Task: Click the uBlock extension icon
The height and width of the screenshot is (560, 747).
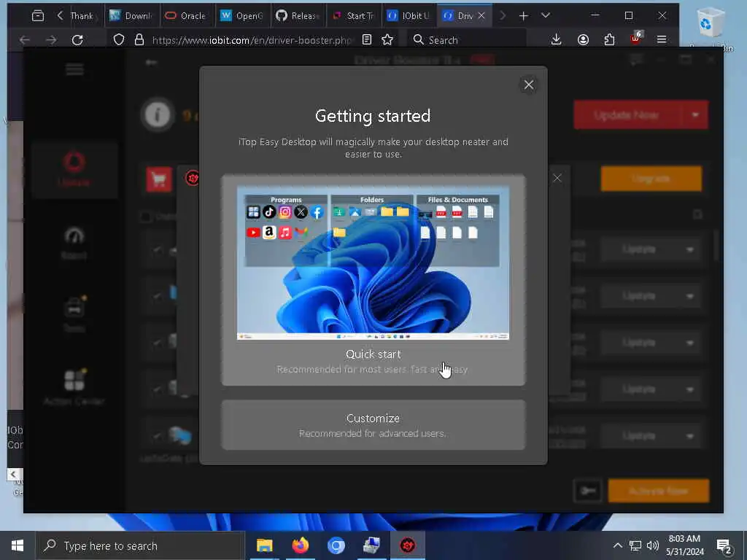Action: coord(636,38)
